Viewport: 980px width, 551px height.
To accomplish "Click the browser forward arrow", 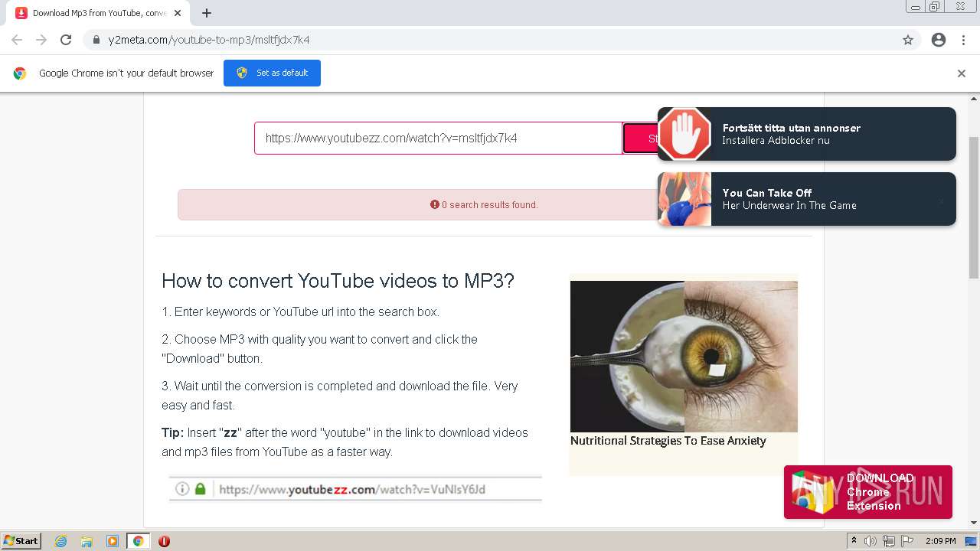I will 41,40.
